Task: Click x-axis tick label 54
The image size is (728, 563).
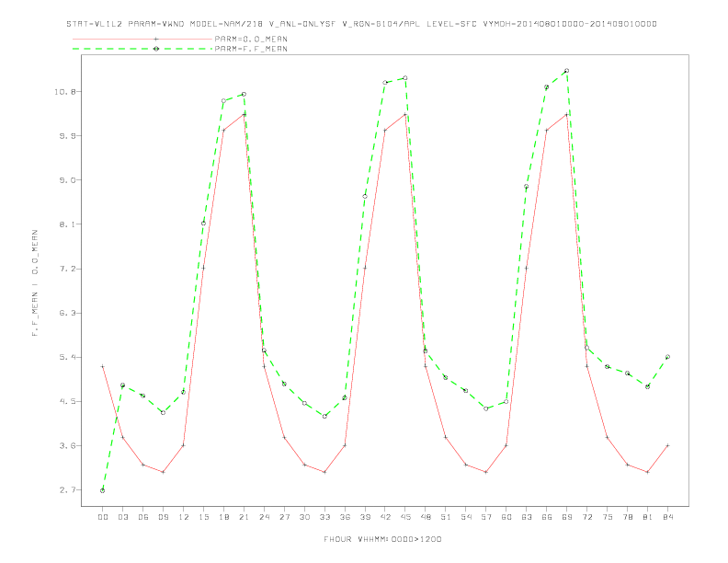Action: pyautogui.click(x=466, y=517)
